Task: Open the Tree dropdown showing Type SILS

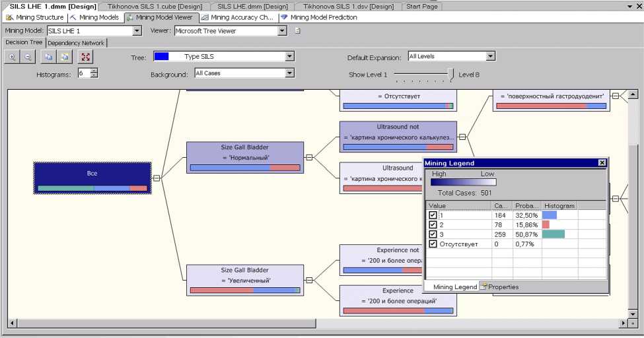Action: coord(289,56)
